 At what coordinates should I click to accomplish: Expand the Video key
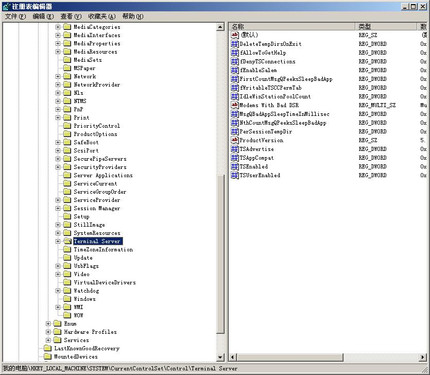[x=58, y=274]
